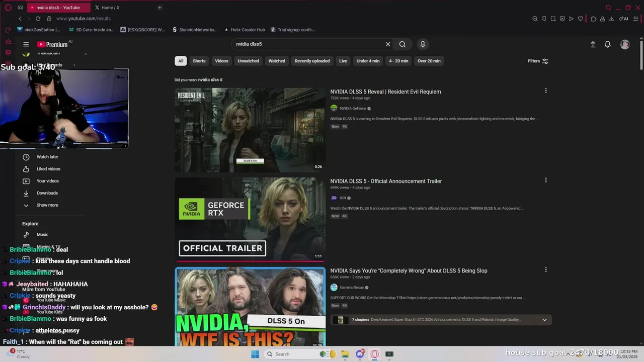644x362 pixels.
Task: Play the Resident Evil Requiem video thumbnail
Action: (250, 130)
